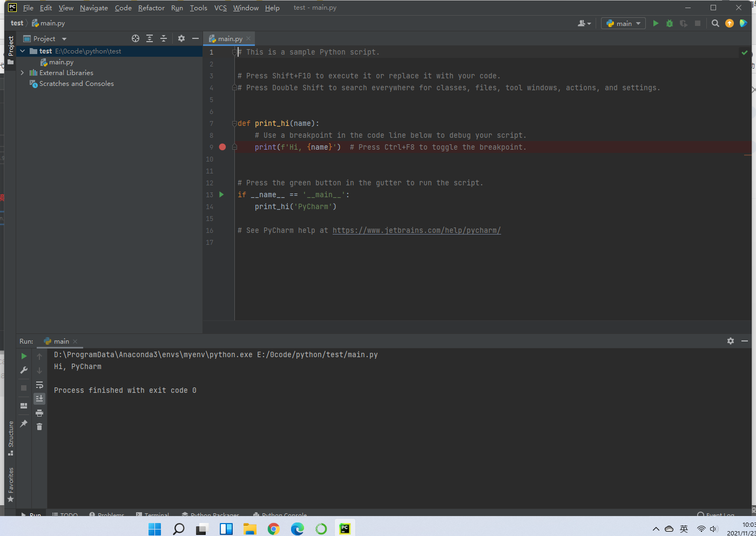Print Run output using printer icon
The width and height of the screenshot is (756, 536).
39,413
